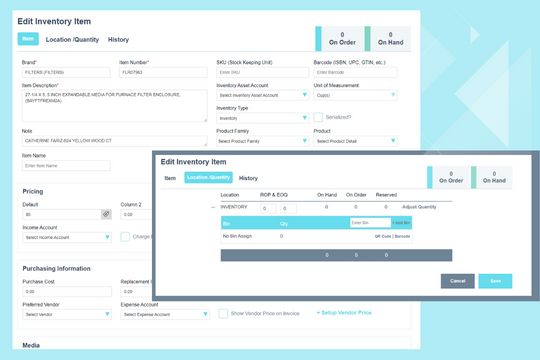Click On Hand counter in back window
The width and height of the screenshot is (540, 360).
tap(388, 39)
